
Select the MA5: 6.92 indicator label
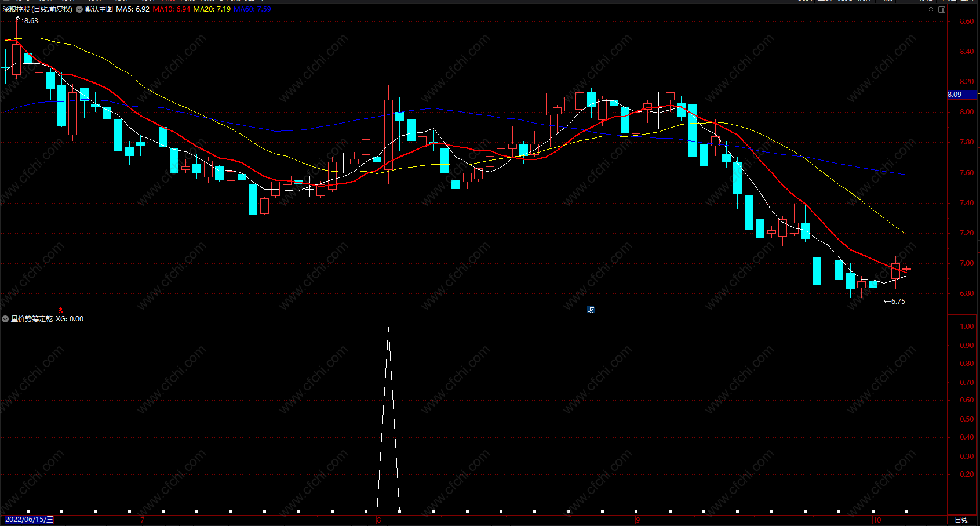pyautogui.click(x=133, y=9)
